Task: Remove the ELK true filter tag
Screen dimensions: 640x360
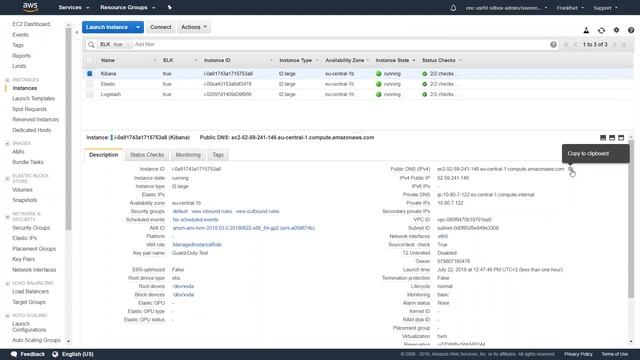Action: 127,44
